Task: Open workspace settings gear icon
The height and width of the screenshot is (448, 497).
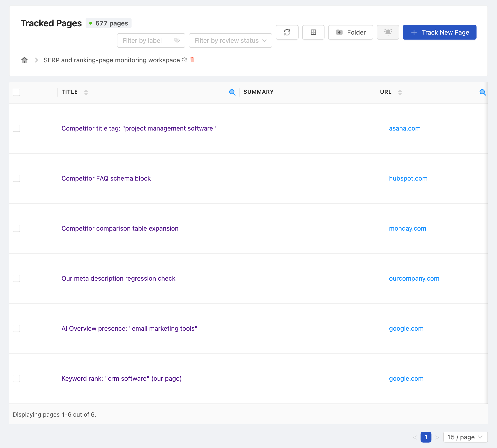Action: (185, 60)
